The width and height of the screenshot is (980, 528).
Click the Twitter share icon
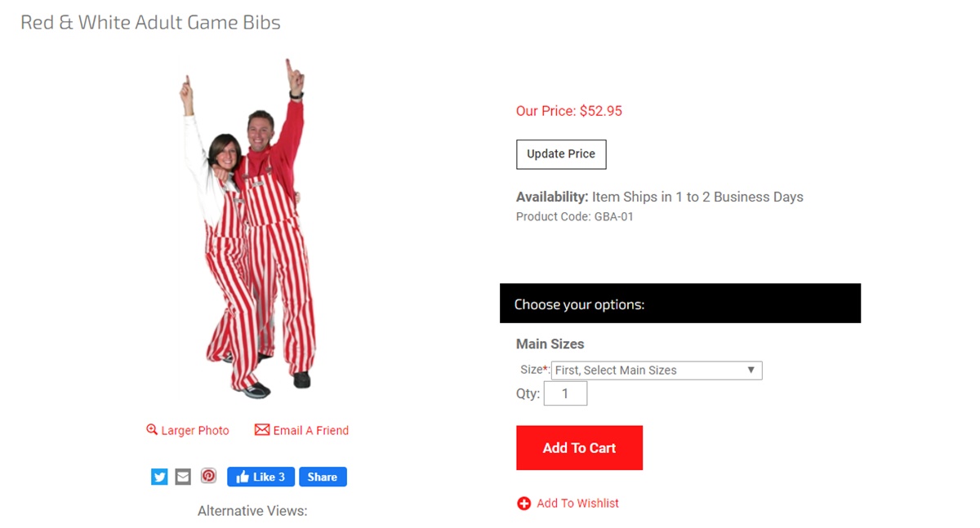point(159,477)
